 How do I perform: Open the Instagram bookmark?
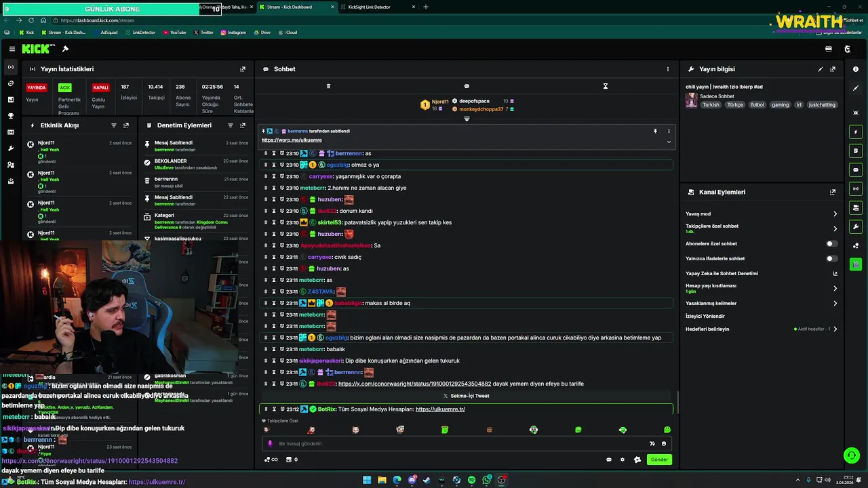(x=233, y=32)
